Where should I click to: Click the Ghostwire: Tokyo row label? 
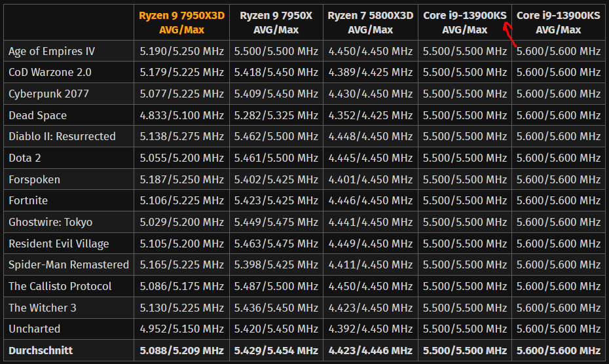(50, 222)
